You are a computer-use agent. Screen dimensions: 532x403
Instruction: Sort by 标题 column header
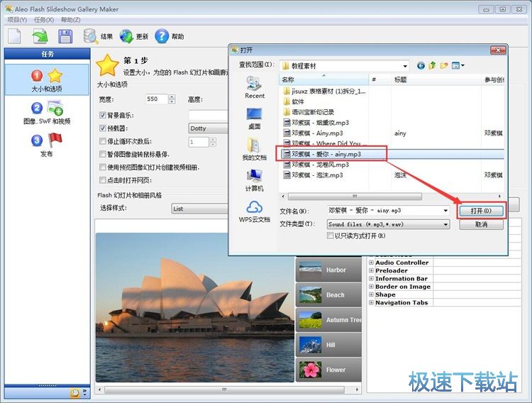coord(436,79)
